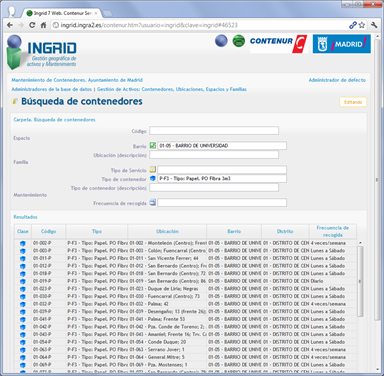Click the Tipo de contenedor blue container icon
384x376 pixels.
click(x=153, y=179)
